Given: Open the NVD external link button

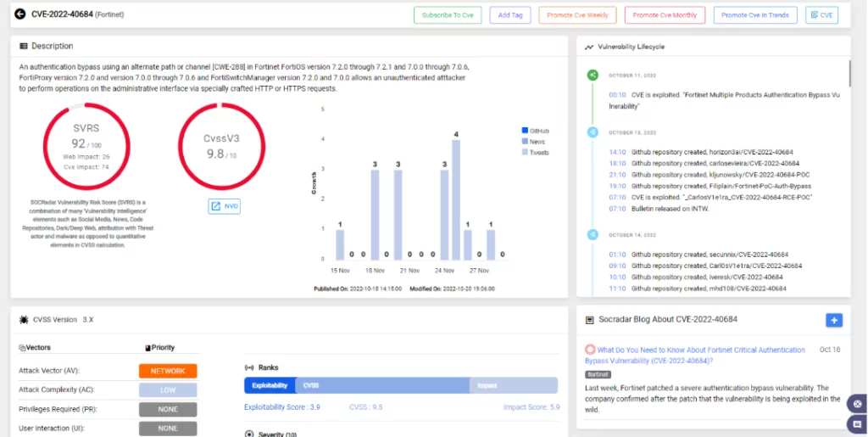Looking at the screenshot, I should tap(224, 206).
